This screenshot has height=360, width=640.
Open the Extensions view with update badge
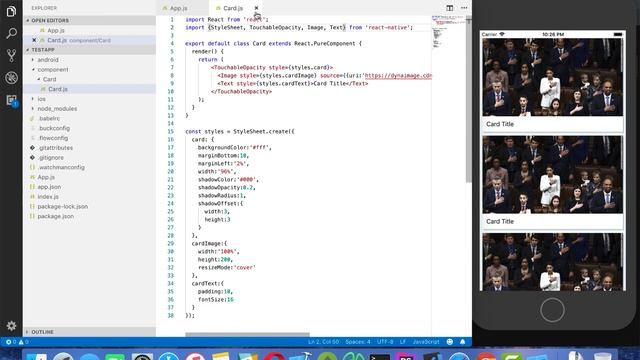pyautogui.click(x=11, y=100)
